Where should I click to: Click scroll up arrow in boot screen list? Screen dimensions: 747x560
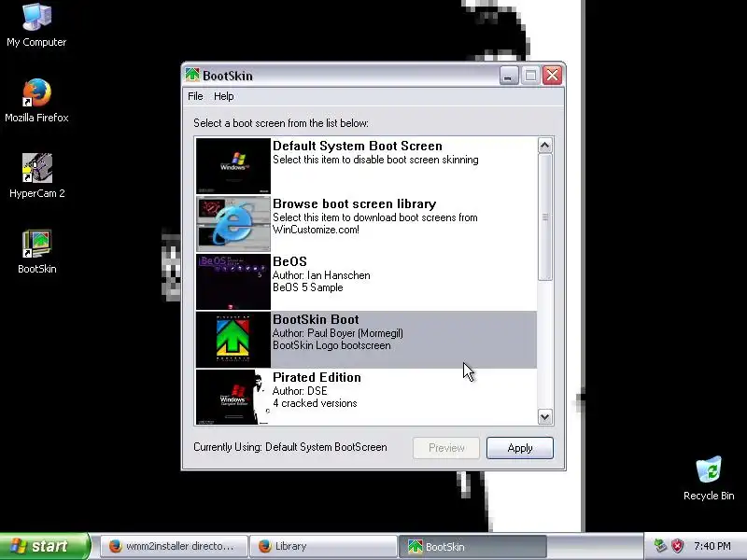point(545,146)
